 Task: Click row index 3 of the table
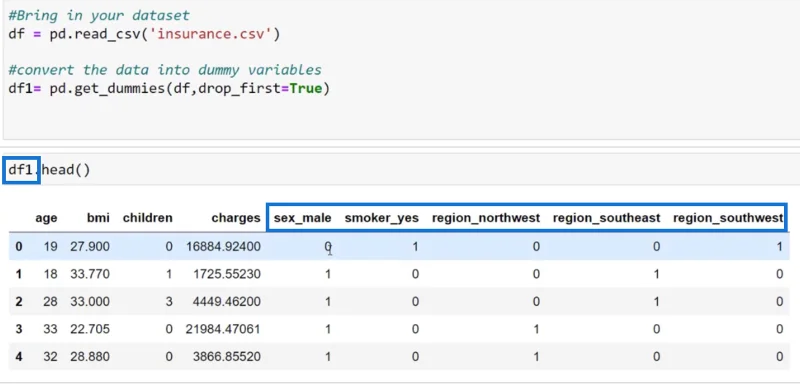point(19,329)
